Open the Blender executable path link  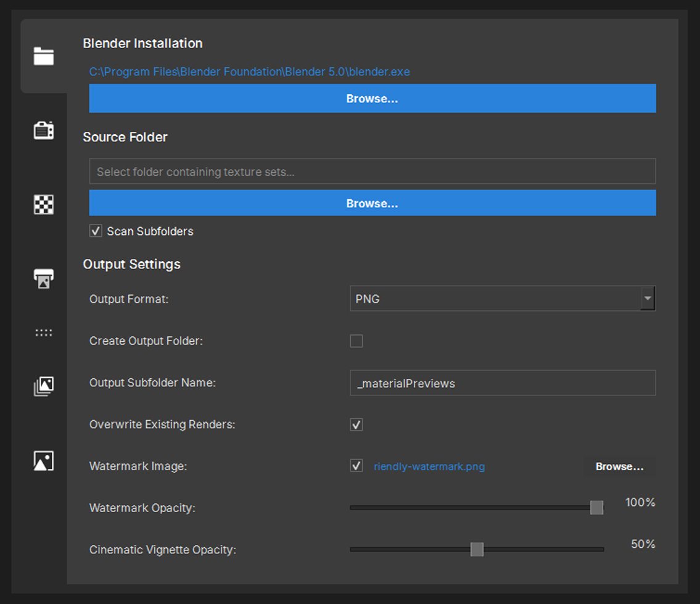pos(249,72)
